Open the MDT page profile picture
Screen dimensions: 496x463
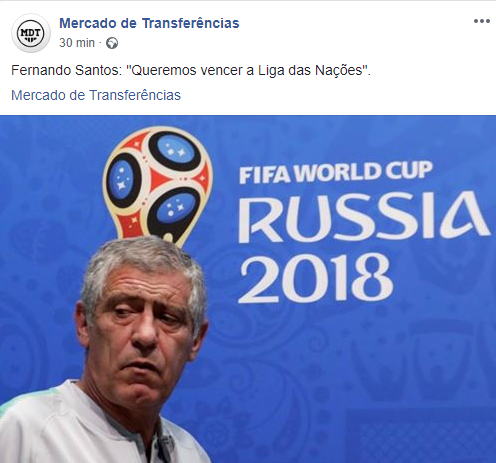(x=31, y=33)
